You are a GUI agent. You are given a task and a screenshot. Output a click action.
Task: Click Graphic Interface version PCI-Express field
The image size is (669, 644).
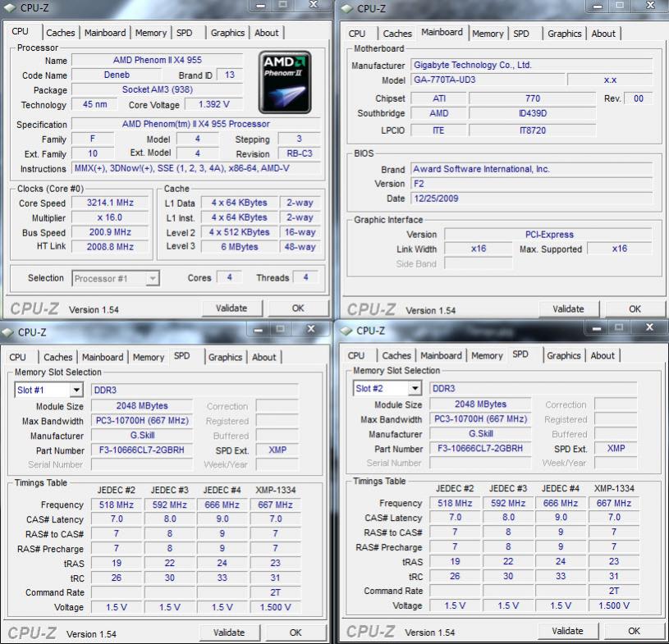[548, 235]
